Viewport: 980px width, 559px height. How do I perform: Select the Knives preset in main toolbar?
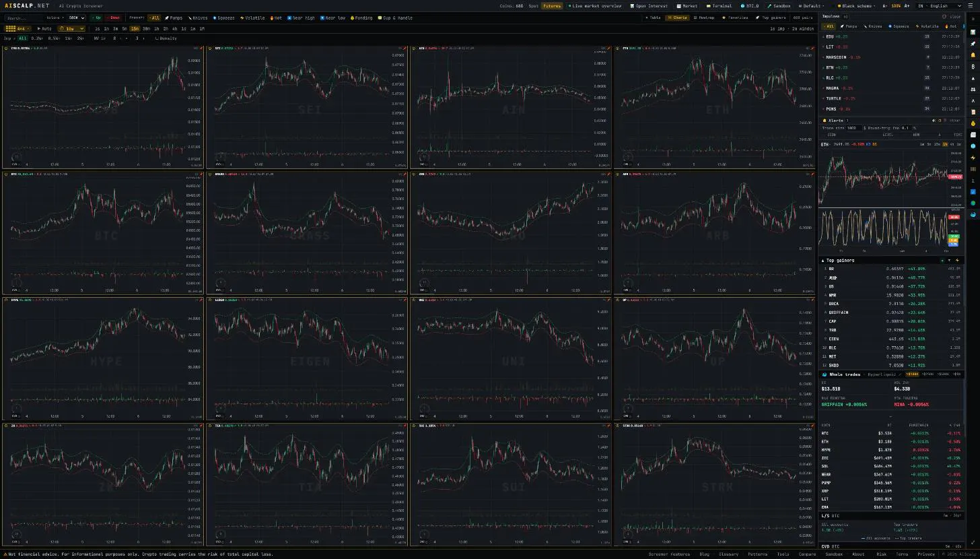click(x=198, y=18)
